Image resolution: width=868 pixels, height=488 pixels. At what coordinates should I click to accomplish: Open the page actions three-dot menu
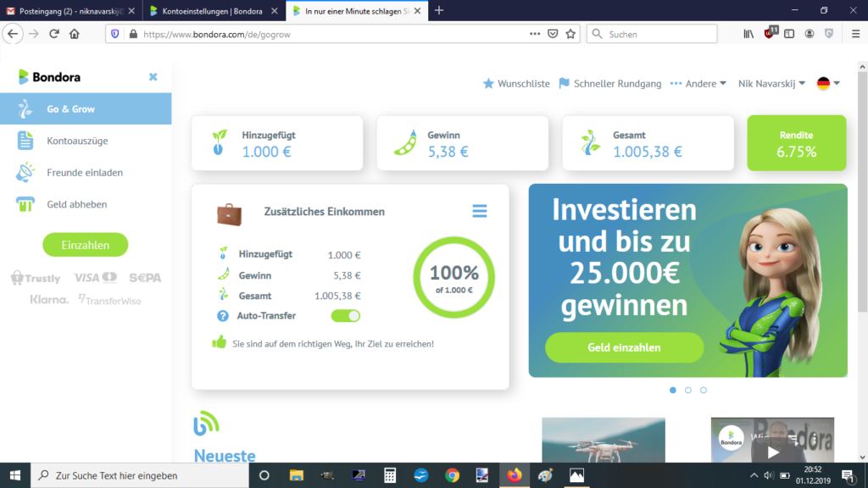(x=534, y=34)
